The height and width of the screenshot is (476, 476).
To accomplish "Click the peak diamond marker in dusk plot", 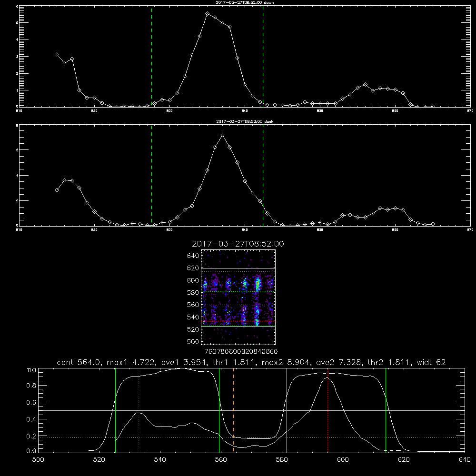I will [x=222, y=135].
